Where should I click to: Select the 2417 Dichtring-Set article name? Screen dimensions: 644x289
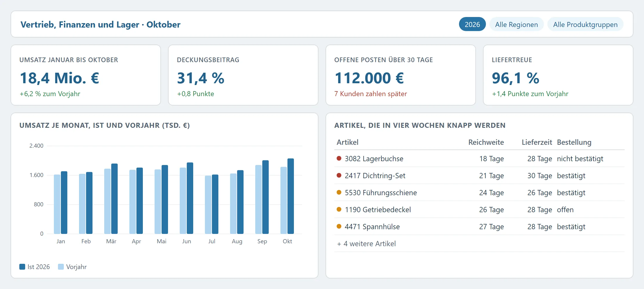pyautogui.click(x=375, y=176)
